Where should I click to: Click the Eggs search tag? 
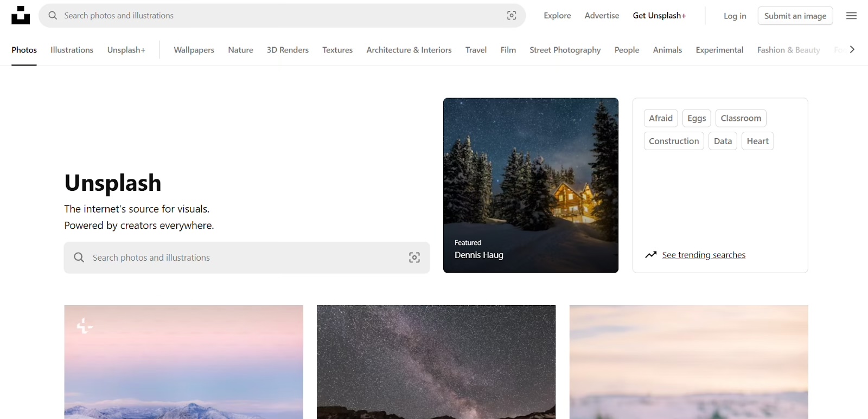(x=697, y=118)
